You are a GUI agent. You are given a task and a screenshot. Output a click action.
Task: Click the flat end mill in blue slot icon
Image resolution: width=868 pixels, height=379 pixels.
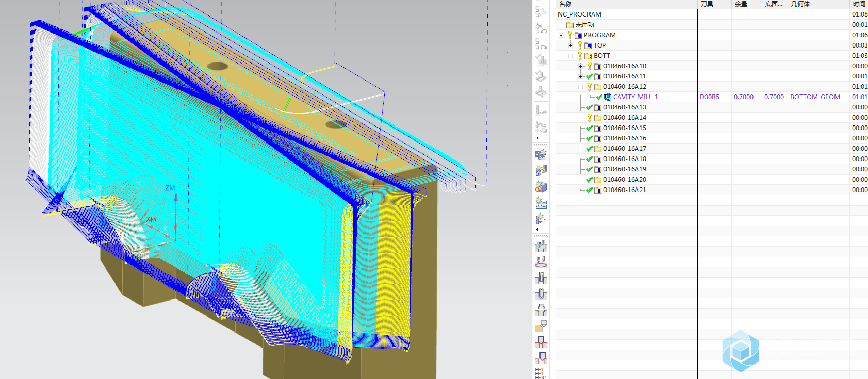tap(541, 278)
